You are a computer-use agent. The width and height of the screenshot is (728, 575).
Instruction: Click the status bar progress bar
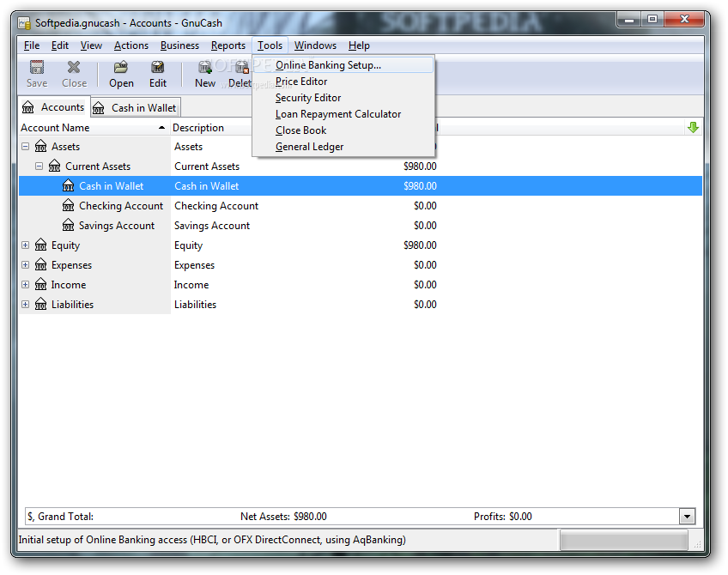pos(623,540)
